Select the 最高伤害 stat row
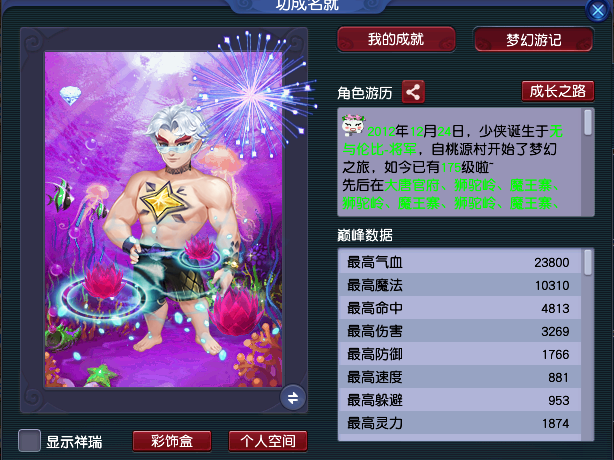The width and height of the screenshot is (614, 460). tap(459, 331)
